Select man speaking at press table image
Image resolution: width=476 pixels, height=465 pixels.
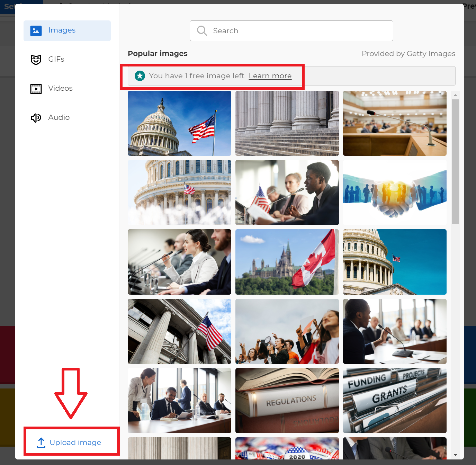[x=287, y=193]
